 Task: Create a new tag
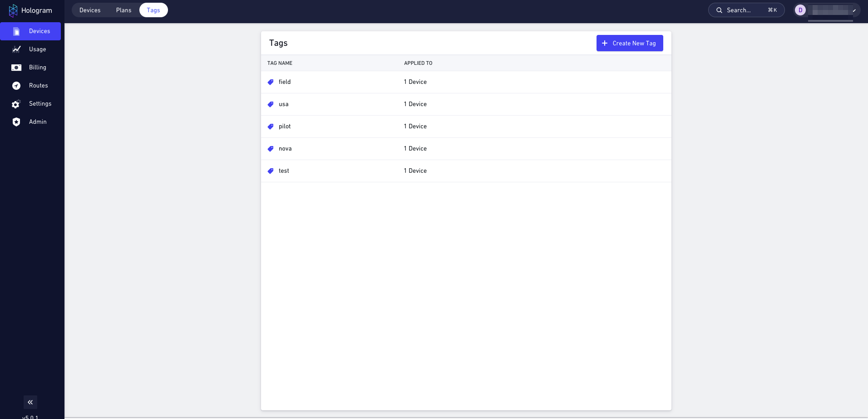click(630, 43)
